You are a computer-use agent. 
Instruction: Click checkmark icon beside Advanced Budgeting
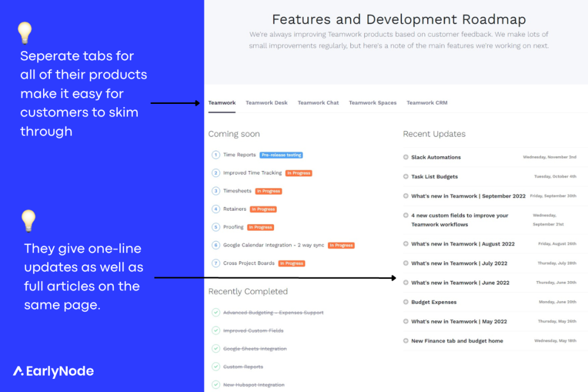pos(216,312)
